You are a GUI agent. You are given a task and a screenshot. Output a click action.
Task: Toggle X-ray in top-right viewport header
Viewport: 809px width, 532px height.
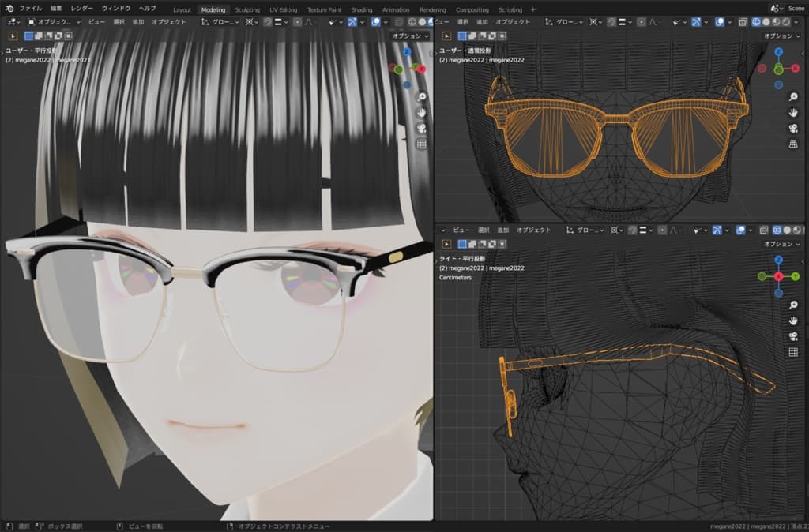click(743, 22)
